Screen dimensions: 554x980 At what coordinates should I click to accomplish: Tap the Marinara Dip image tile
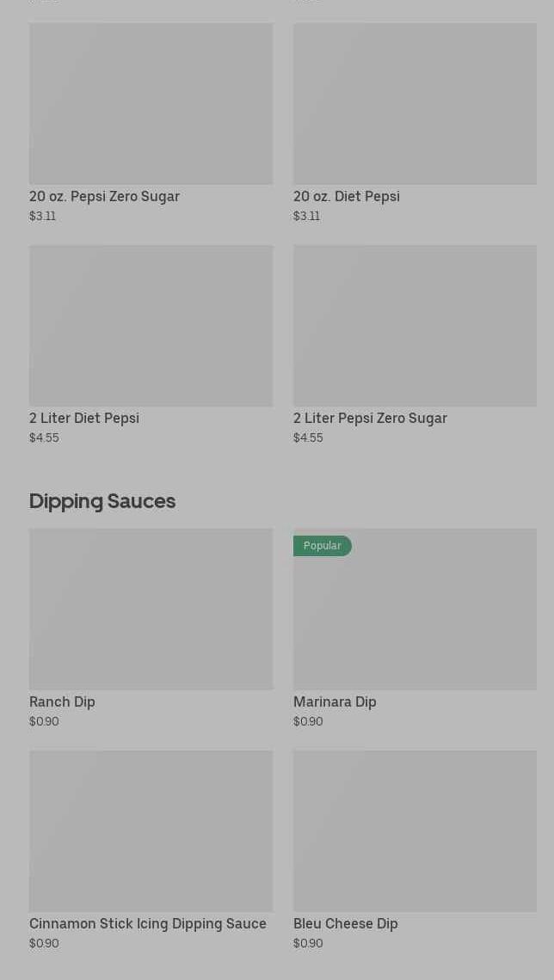(415, 619)
